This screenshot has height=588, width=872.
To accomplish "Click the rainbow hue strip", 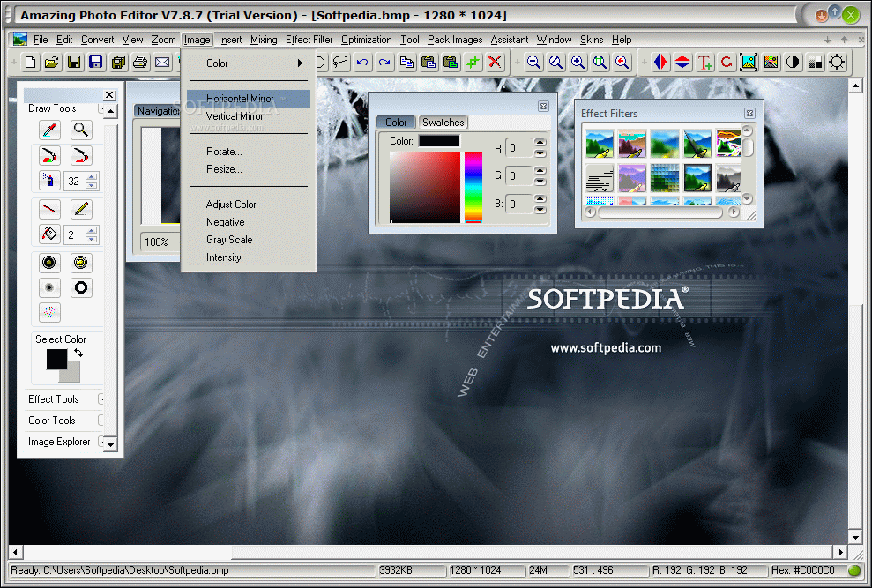I will tap(473, 187).
